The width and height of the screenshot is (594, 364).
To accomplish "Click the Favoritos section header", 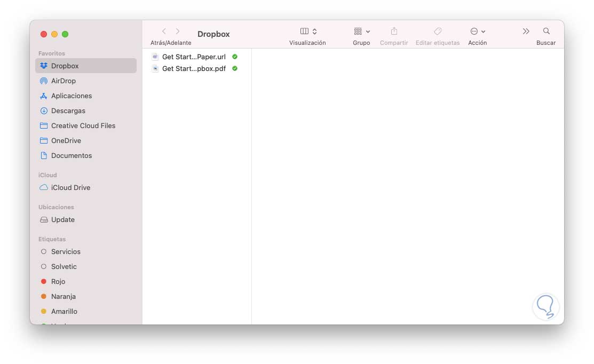I will coord(52,53).
